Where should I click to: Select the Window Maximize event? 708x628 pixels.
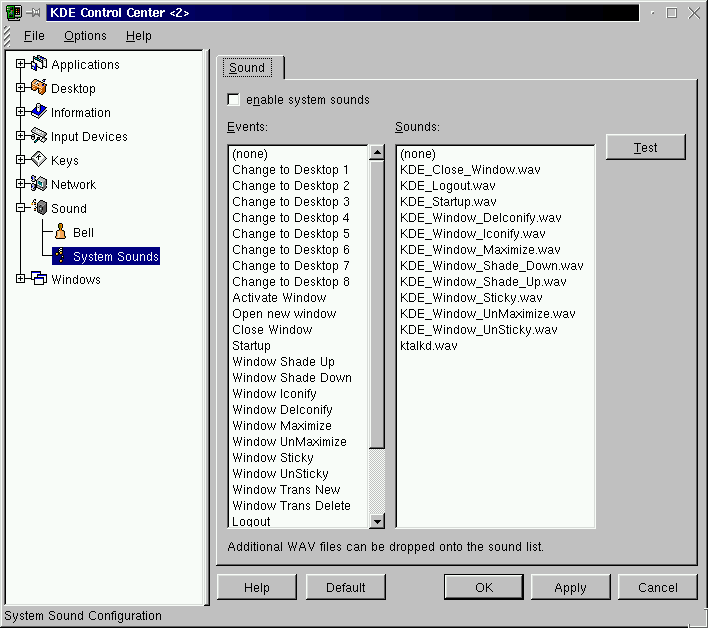coord(282,426)
